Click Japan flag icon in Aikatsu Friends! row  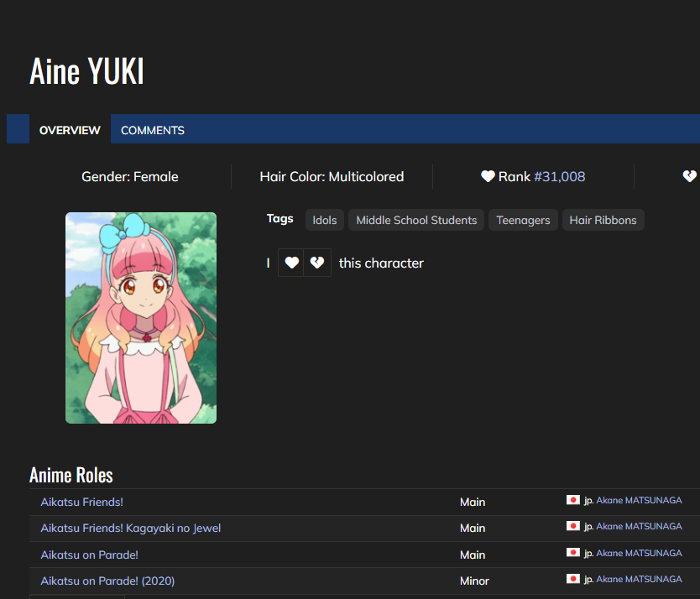[x=573, y=500]
